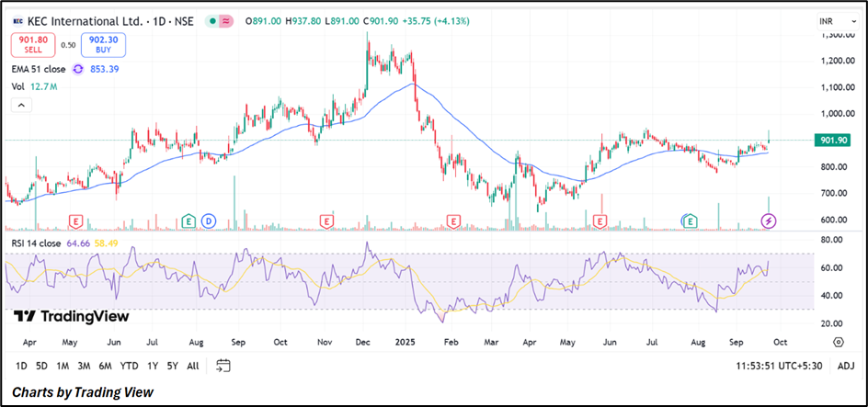Select the EMA 51 close legend
Viewport: 868px width, 407px height.
coord(39,69)
